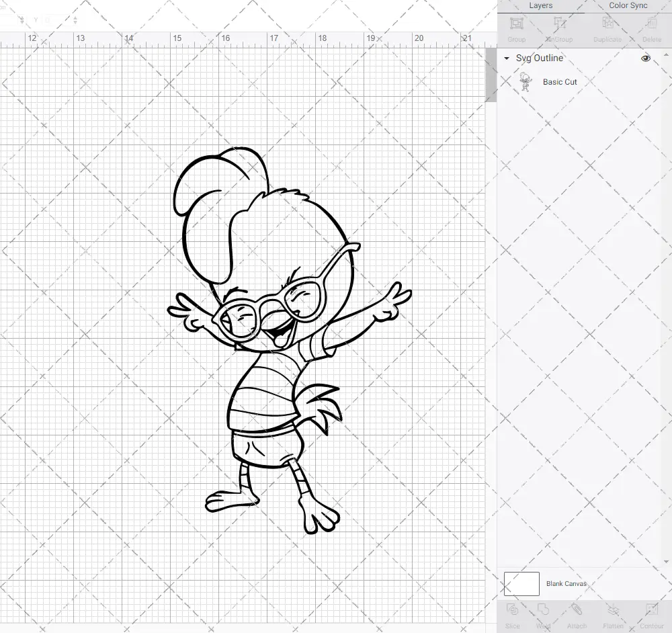Click the Attach tool icon
The image size is (672, 633).
[x=577, y=610]
